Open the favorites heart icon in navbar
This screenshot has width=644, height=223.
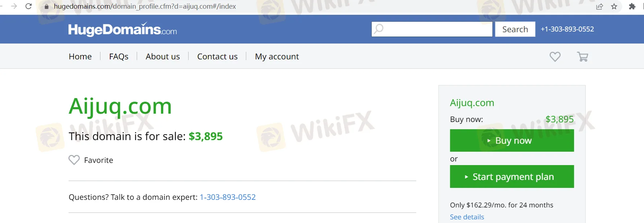point(555,56)
